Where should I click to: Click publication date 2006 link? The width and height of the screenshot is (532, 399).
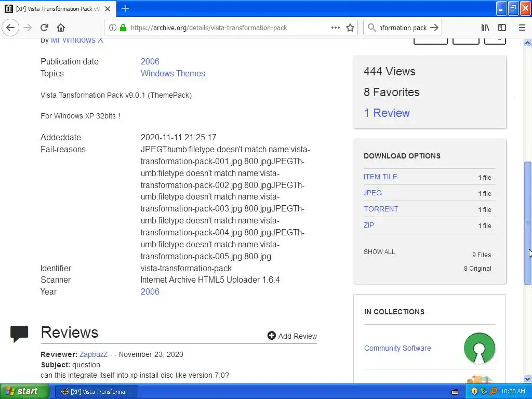pos(150,61)
